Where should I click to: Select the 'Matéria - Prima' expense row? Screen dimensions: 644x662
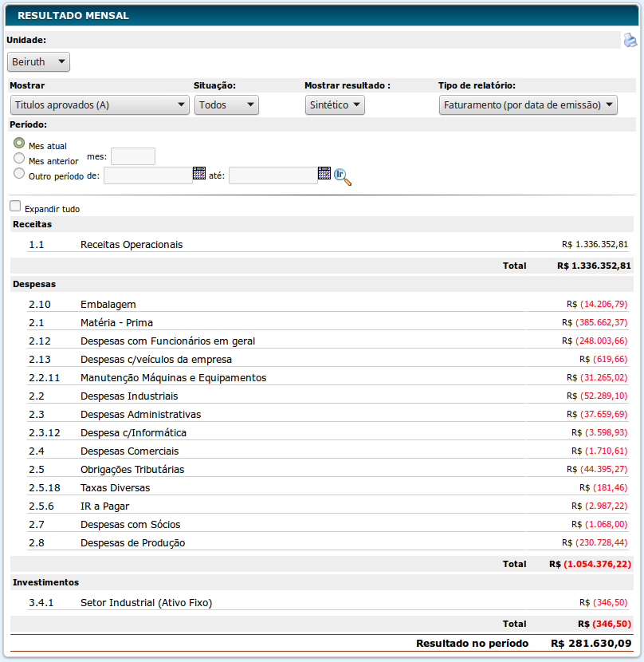pyautogui.click(x=116, y=323)
